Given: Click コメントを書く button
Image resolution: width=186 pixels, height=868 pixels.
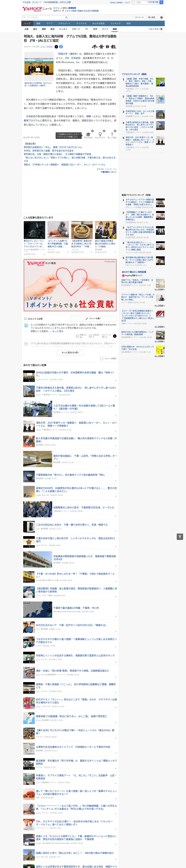Looking at the screenshot, I should point(93,318).
